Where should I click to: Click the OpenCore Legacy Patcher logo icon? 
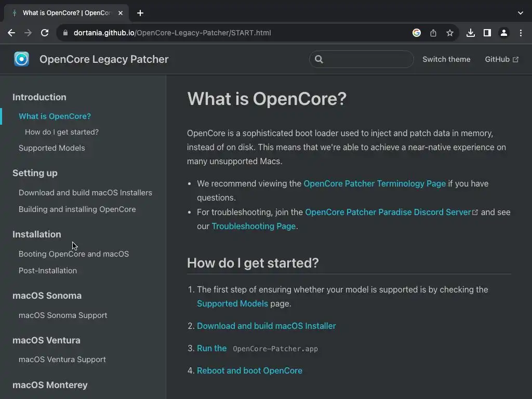click(x=21, y=59)
